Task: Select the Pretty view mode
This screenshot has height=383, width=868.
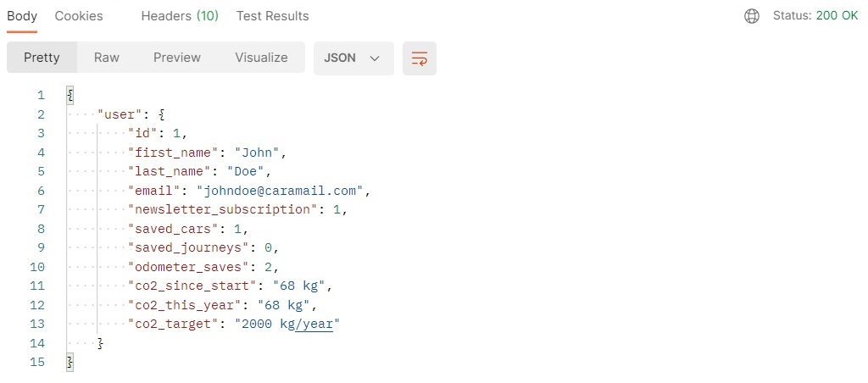Action: pyautogui.click(x=42, y=58)
